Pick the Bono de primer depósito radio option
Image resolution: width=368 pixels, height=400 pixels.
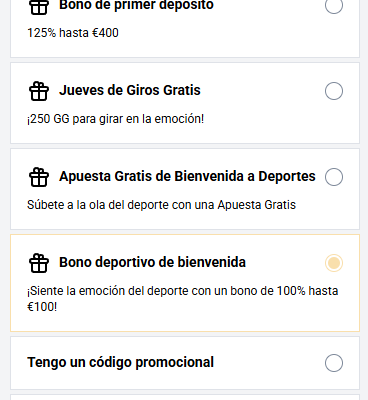334,6
